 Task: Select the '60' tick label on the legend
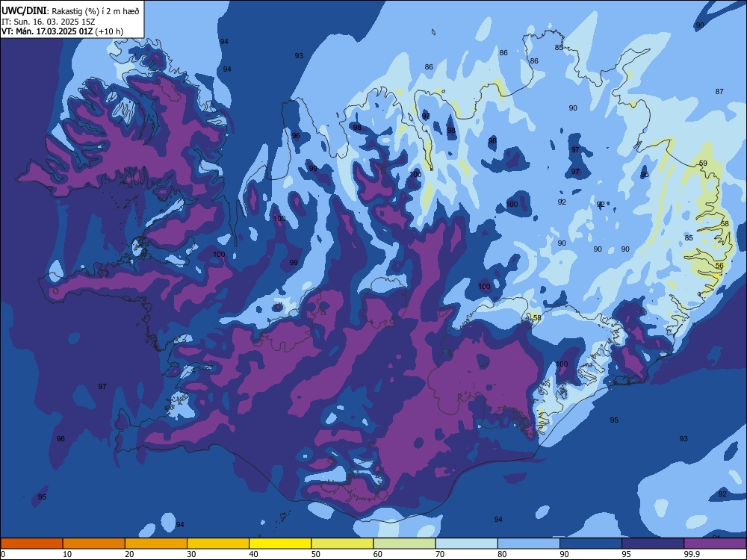(378, 554)
